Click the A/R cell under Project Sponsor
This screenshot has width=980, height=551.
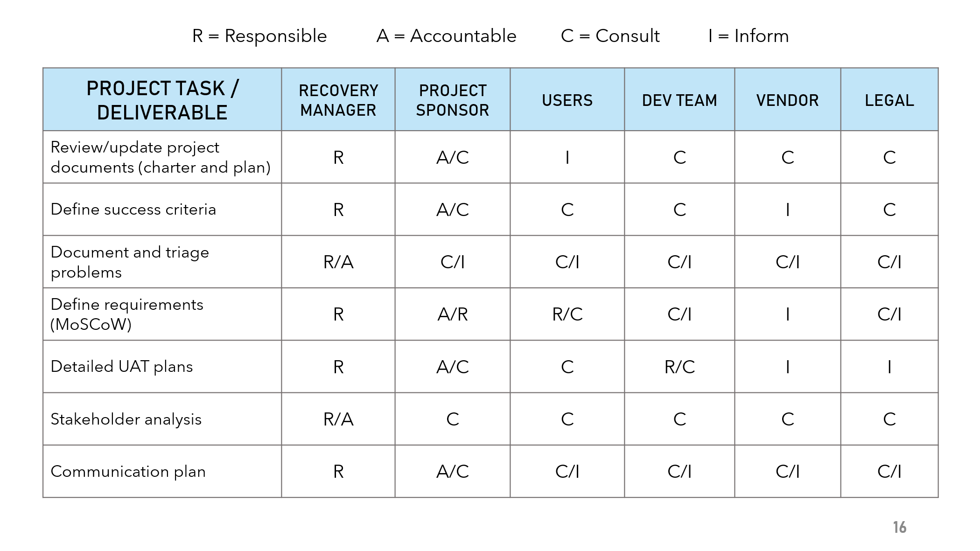click(453, 314)
